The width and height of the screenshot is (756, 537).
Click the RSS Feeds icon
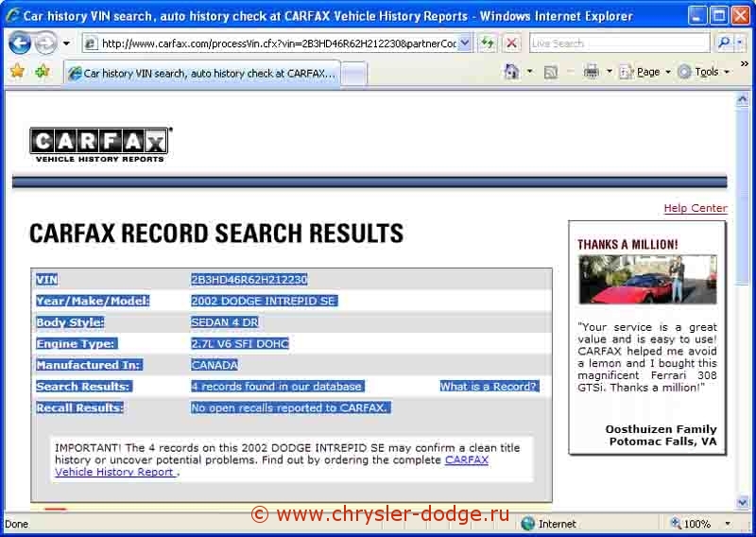coord(550,73)
